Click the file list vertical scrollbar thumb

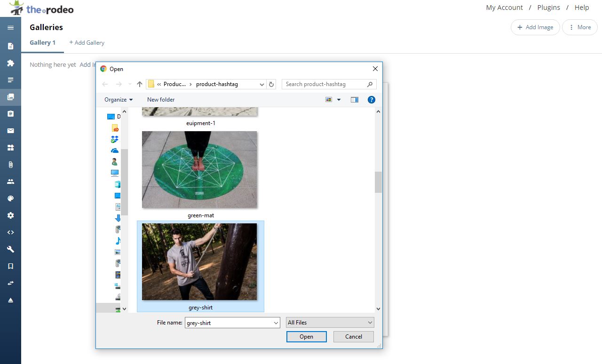378,182
